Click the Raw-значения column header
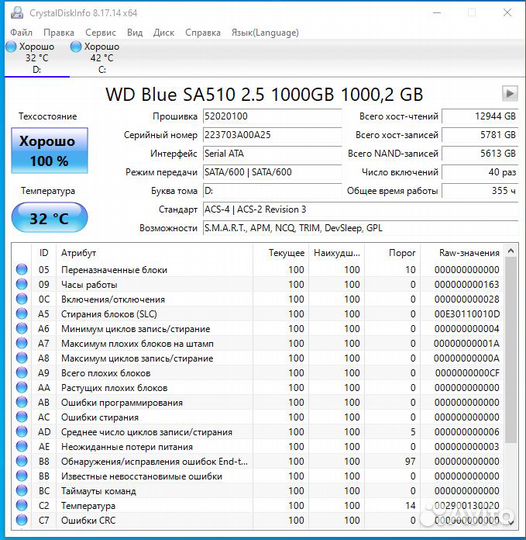The width and height of the screenshot is (526, 540). (469, 253)
